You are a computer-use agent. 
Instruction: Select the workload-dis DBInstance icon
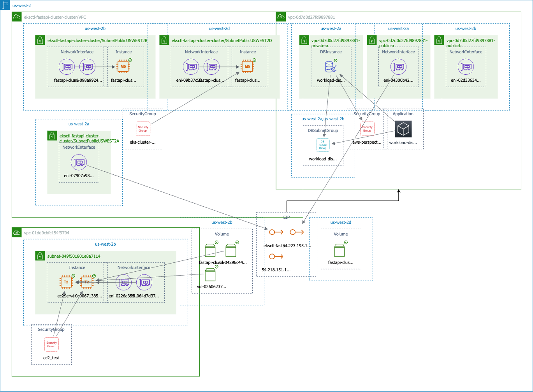point(331,67)
